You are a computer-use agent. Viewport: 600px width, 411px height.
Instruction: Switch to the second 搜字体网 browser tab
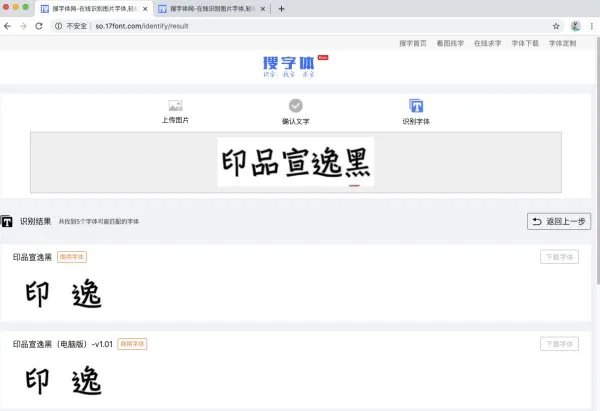pyautogui.click(x=212, y=9)
